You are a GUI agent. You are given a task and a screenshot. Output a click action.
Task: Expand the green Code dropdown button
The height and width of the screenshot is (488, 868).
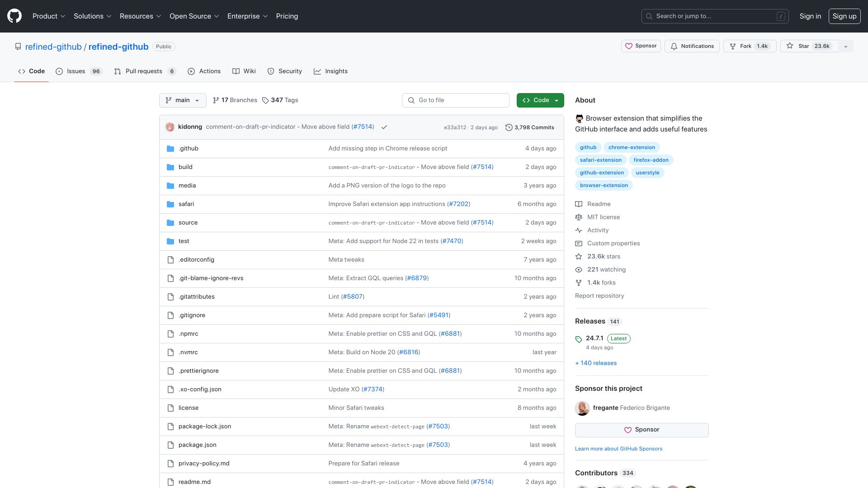(x=540, y=100)
